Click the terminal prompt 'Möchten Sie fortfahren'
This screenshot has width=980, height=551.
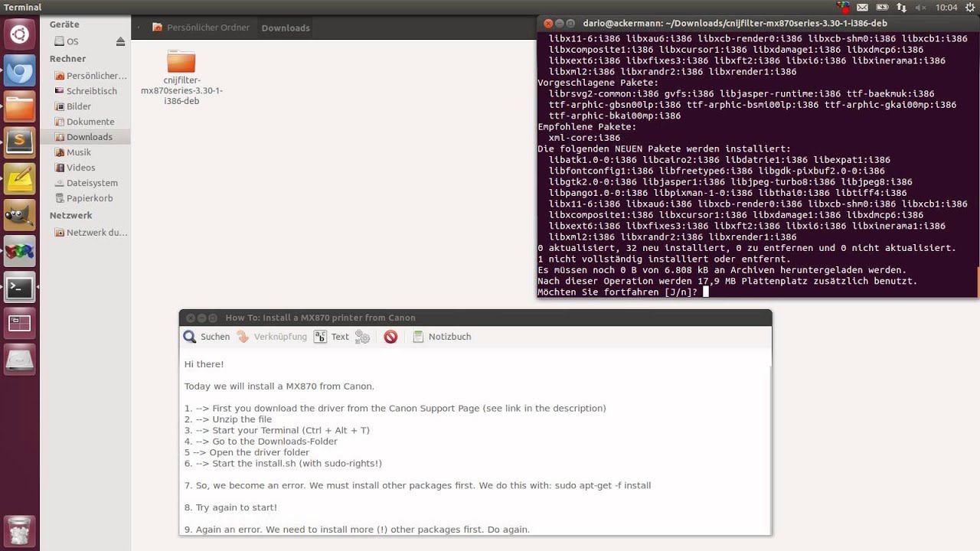pyautogui.click(x=618, y=292)
